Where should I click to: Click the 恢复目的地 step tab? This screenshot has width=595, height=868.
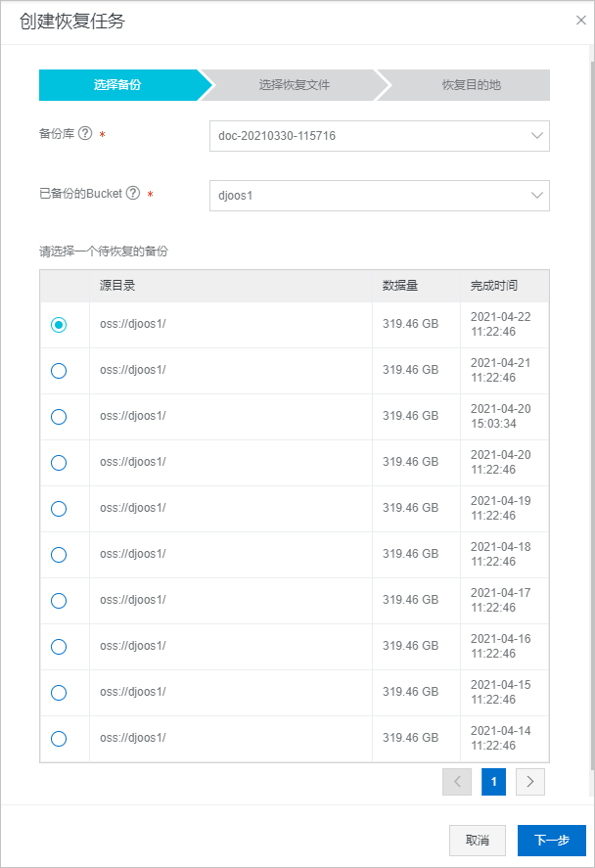(x=471, y=85)
